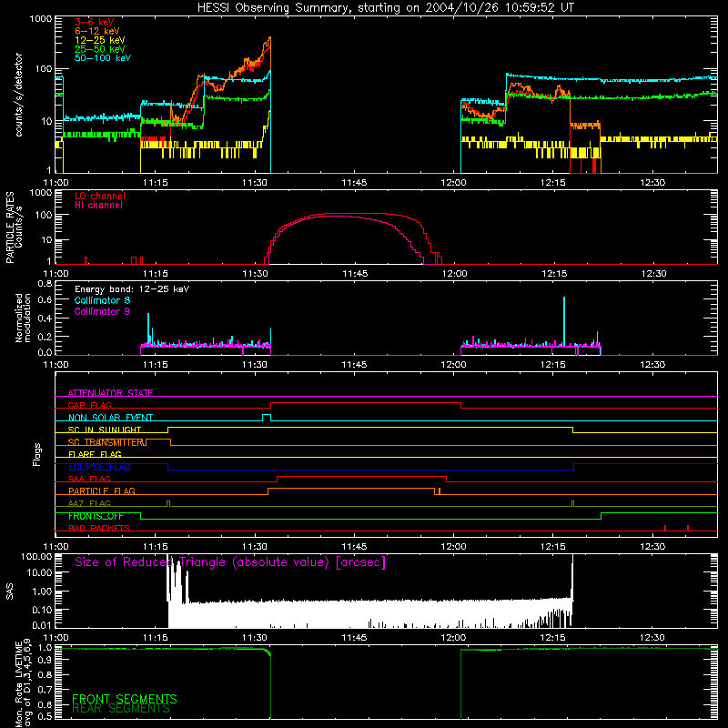This screenshot has width=728, height=728.
Task: Select the HI channel legend label
Action: click(x=98, y=206)
